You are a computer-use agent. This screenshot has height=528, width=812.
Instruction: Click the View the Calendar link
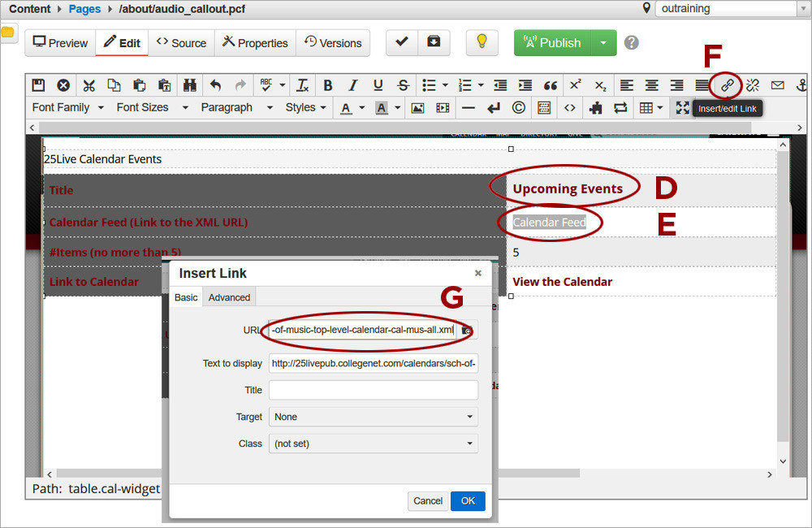(563, 282)
